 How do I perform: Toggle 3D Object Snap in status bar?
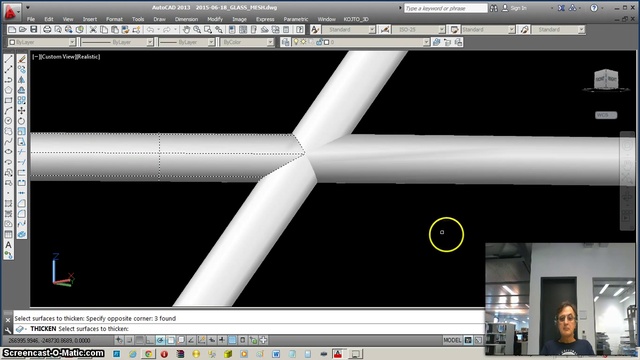tap(181, 340)
